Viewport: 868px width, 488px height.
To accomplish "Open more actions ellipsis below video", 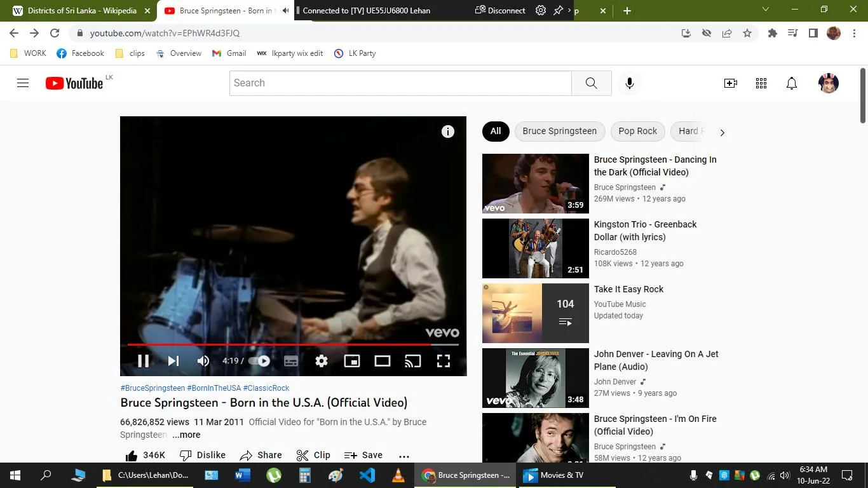I will (x=404, y=456).
